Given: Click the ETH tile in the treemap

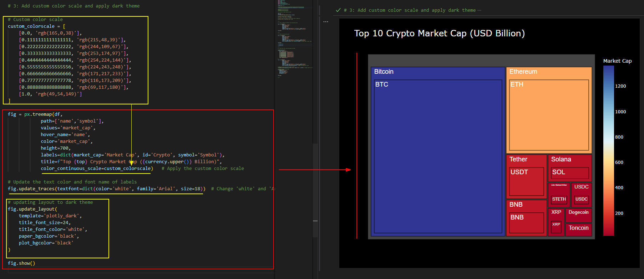Looking at the screenshot, I should (549, 115).
